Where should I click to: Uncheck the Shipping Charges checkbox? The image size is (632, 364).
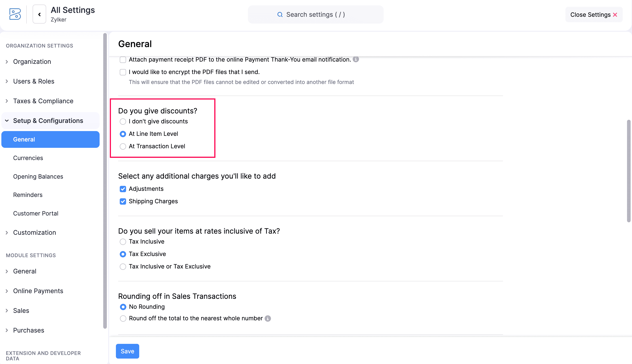point(123,201)
